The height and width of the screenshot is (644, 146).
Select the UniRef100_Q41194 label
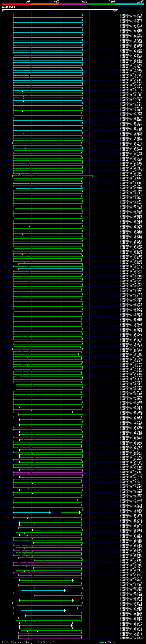click(x=131, y=607)
